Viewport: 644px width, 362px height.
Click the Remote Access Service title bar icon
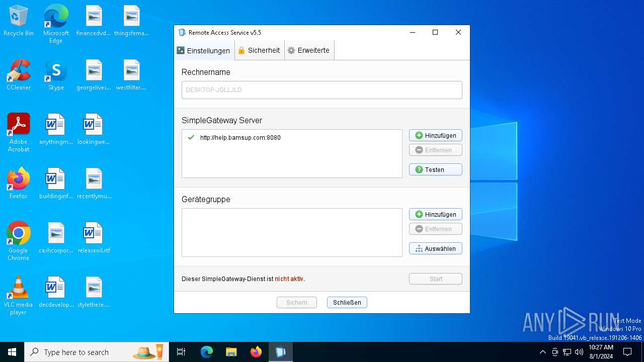pos(182,33)
